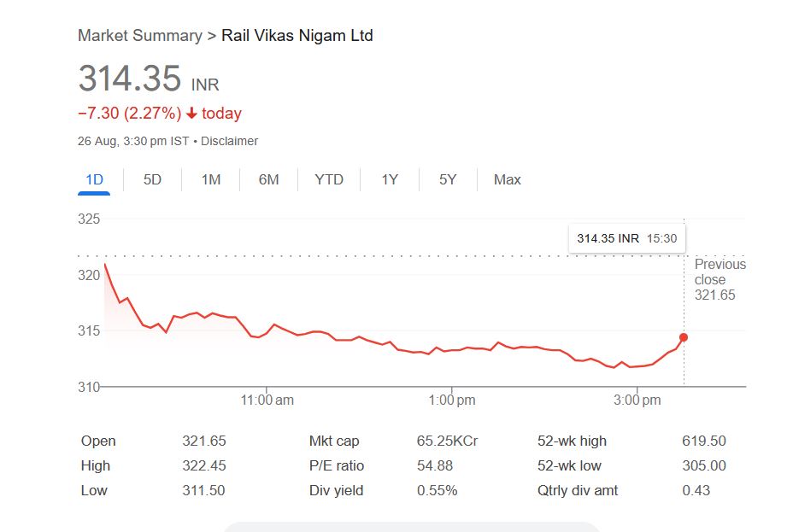Click the 52-wk high value 619.50
787x532 pixels.
click(x=704, y=441)
